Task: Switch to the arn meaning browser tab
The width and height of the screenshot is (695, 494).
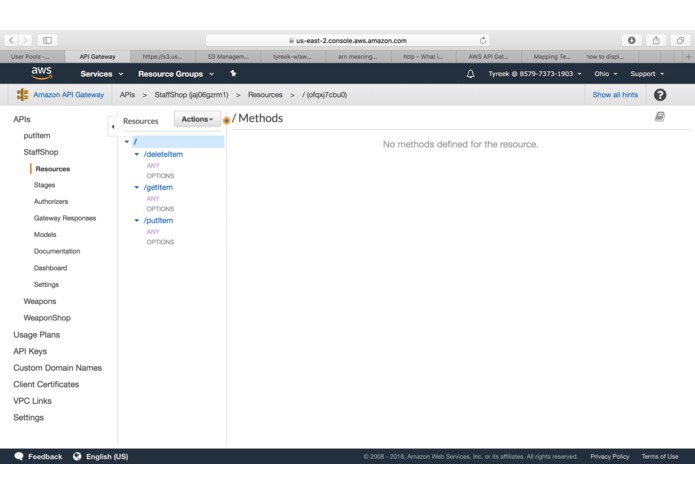Action: [358, 57]
